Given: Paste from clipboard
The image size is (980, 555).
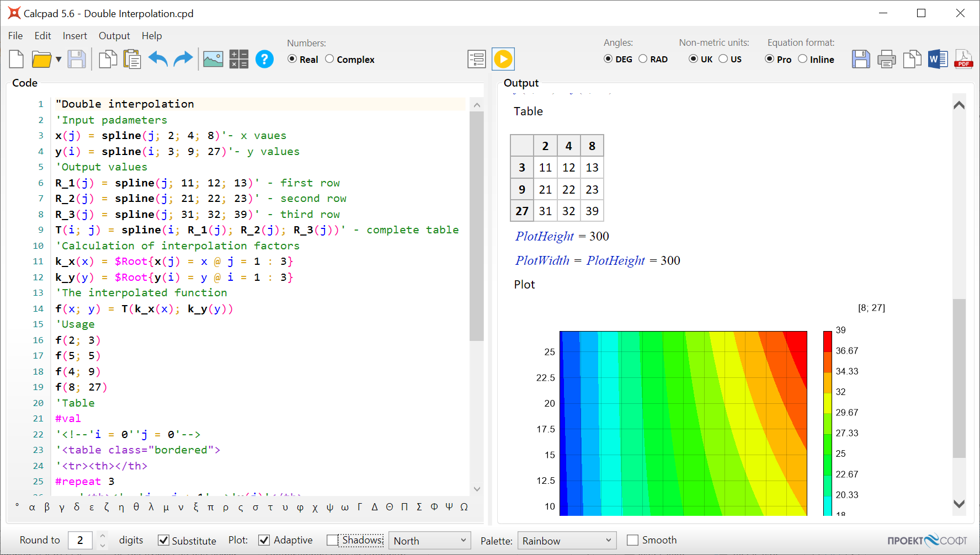Looking at the screenshot, I should coord(132,59).
